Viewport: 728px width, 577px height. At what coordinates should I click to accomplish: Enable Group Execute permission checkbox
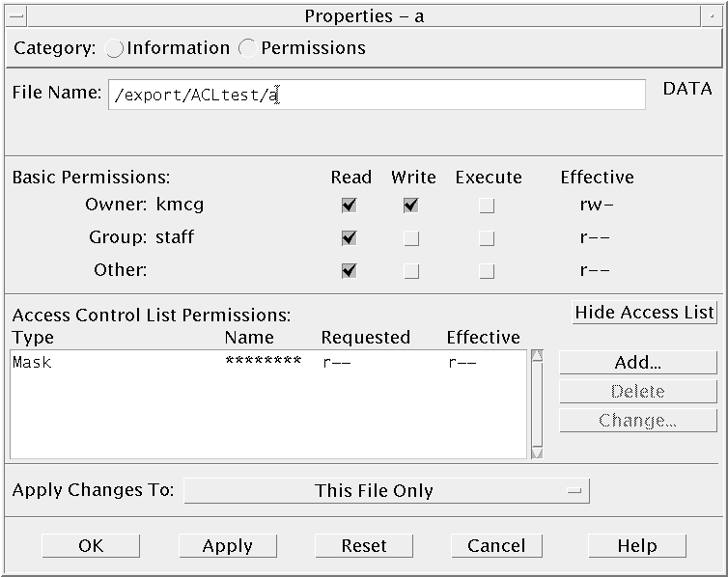pyautogui.click(x=487, y=238)
